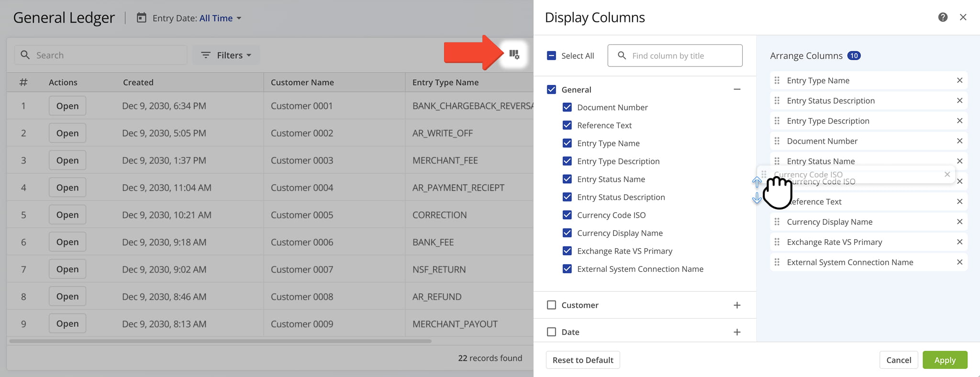The height and width of the screenshot is (377, 980).
Task: Open the Filters dropdown
Action: 226,55
